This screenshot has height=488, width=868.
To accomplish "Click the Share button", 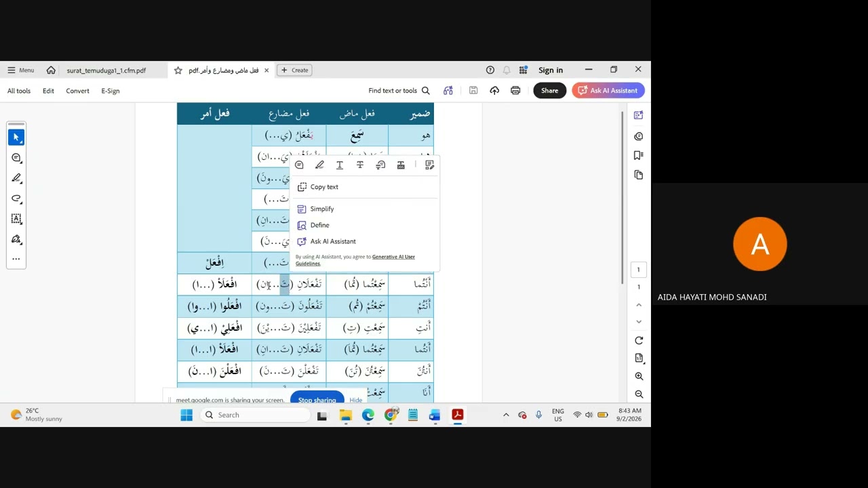I will pyautogui.click(x=549, y=90).
